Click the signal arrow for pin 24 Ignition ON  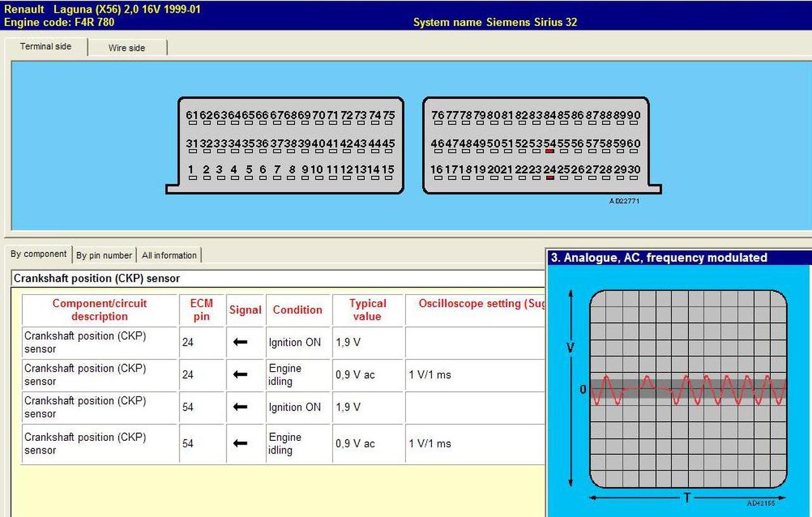click(240, 342)
